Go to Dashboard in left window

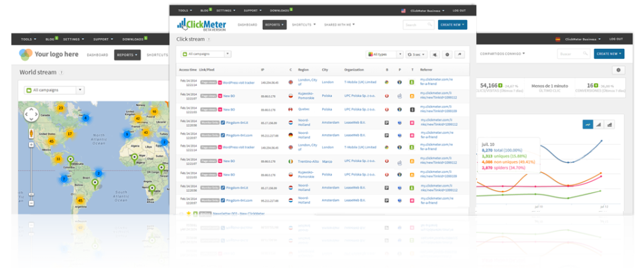[x=97, y=54]
